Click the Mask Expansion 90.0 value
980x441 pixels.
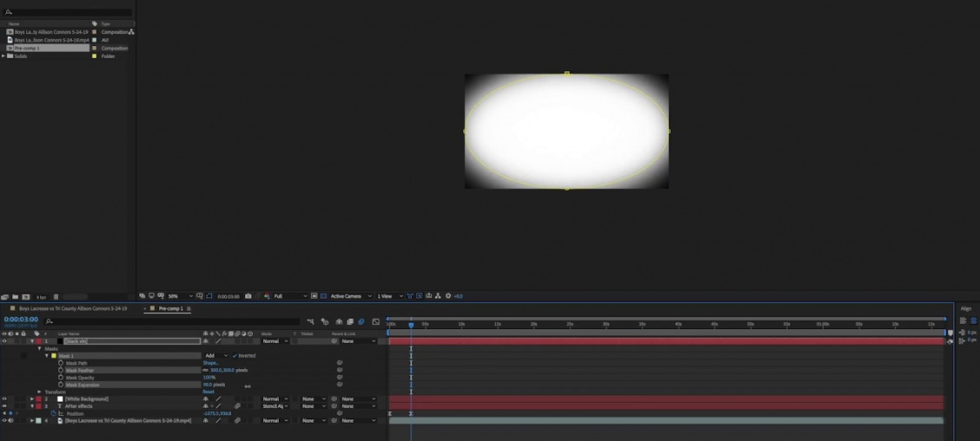208,385
